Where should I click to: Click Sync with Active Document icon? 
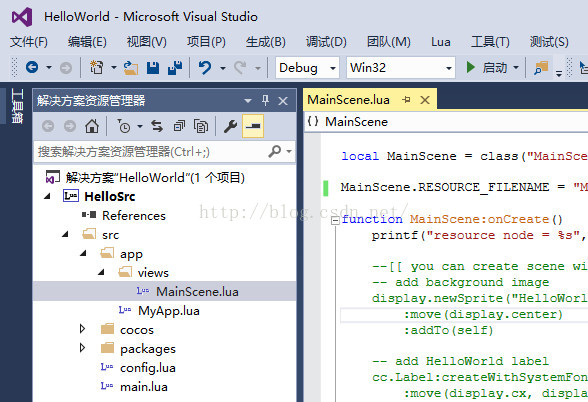coord(157,126)
